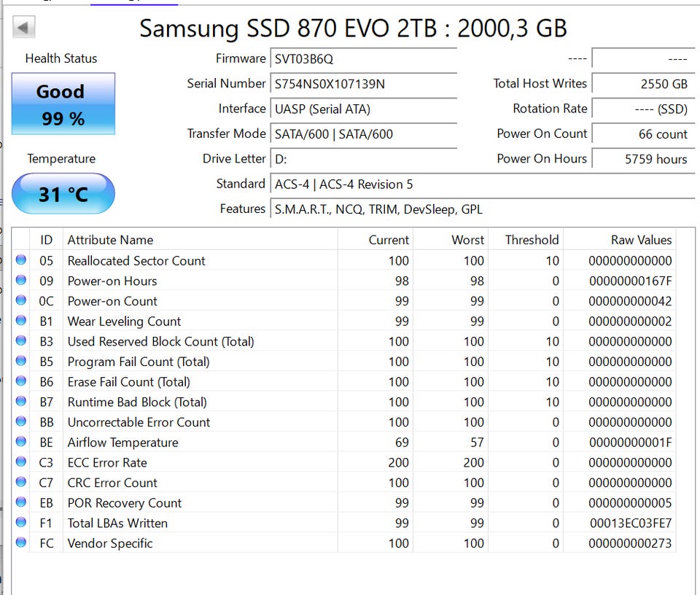Click the status circle for POR Recovery Count
Viewport: 700px width, 595px height.
[x=20, y=502]
